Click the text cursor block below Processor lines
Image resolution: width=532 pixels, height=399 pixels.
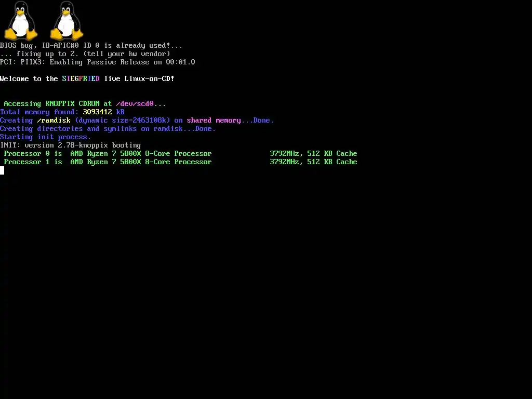pyautogui.click(x=2, y=170)
